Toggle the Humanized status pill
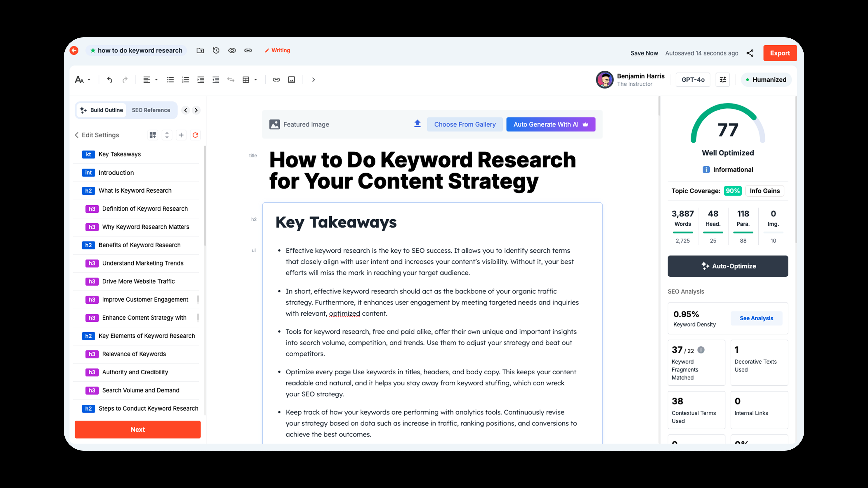868x488 pixels. [x=766, y=80]
